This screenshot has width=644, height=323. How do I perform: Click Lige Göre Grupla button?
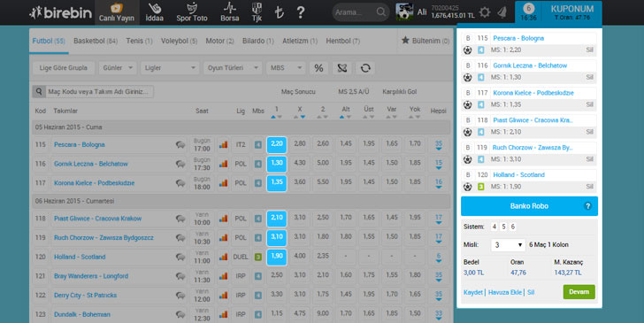click(64, 68)
